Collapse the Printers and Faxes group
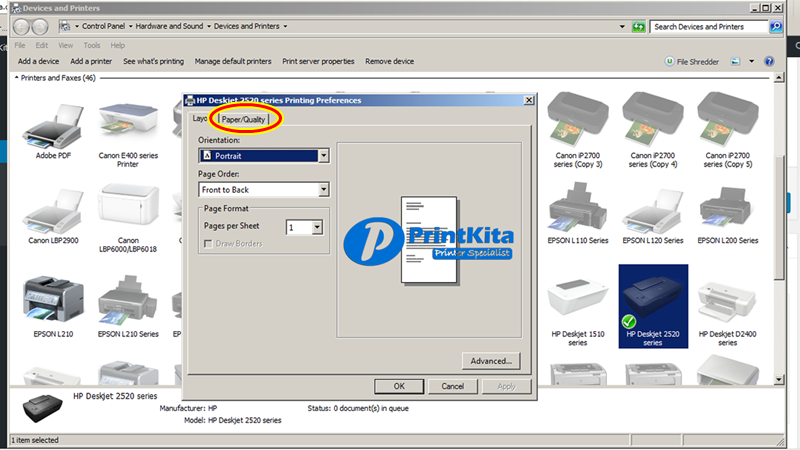This screenshot has height=450, width=800. coord(17,78)
